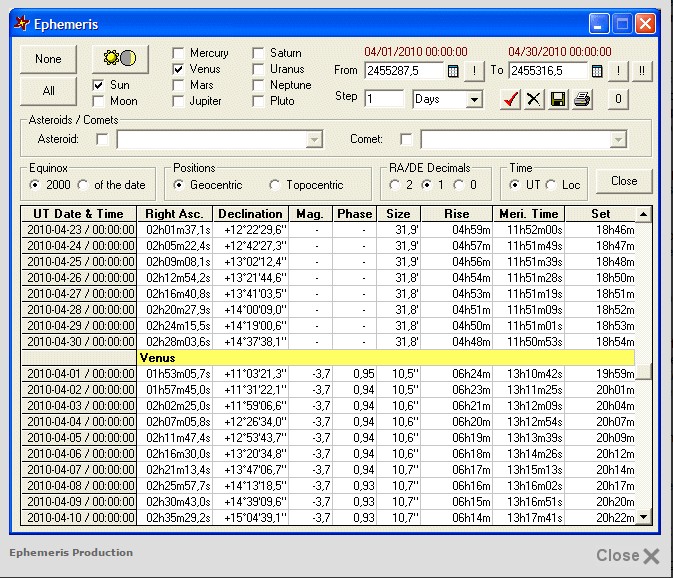
Task: Select Geocentric positions radio button
Action: pos(179,185)
